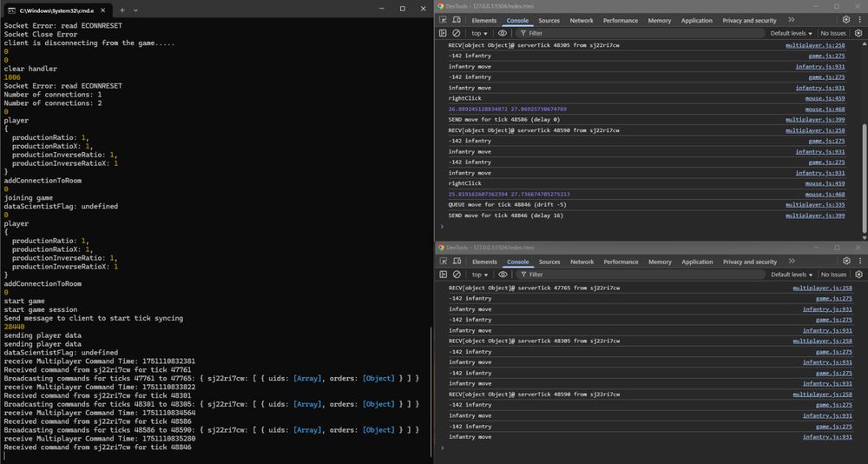Viewport: 868px width, 464px height.
Task: Expand more tabs chevron in top DevTools window
Action: [x=791, y=20]
